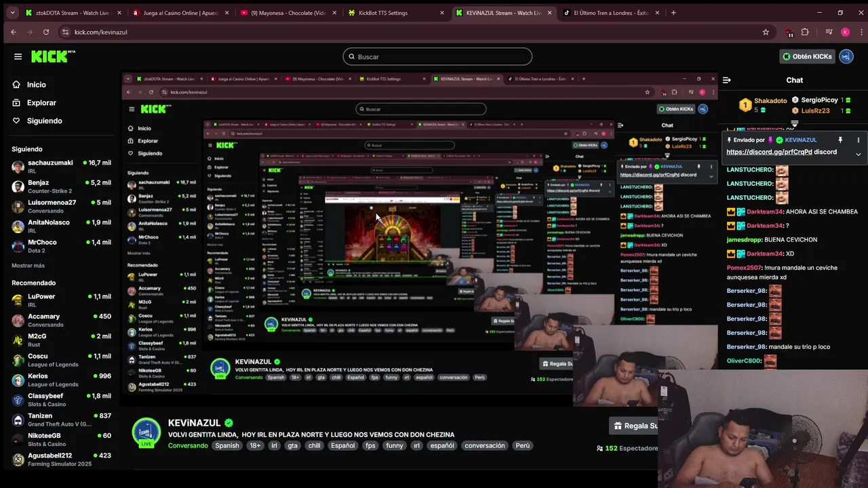This screenshot has width=868, height=488.
Task: Click the Obtén KICKs button
Action: click(807, 56)
